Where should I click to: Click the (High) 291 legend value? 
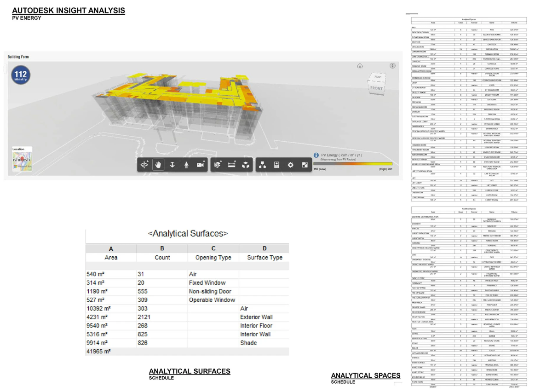[385, 169]
